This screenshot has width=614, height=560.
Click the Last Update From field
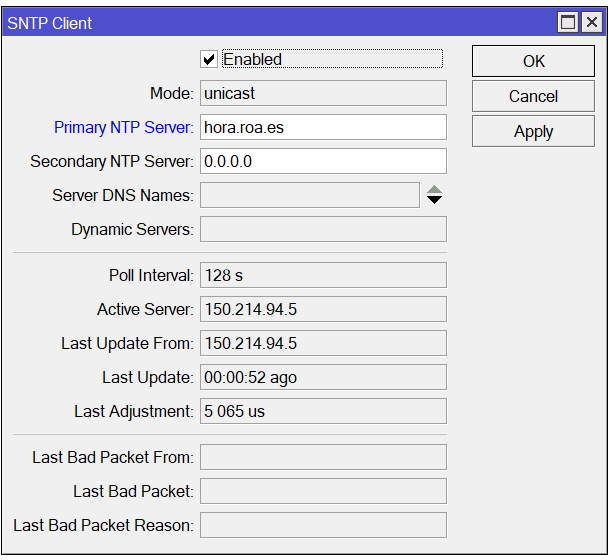(323, 343)
